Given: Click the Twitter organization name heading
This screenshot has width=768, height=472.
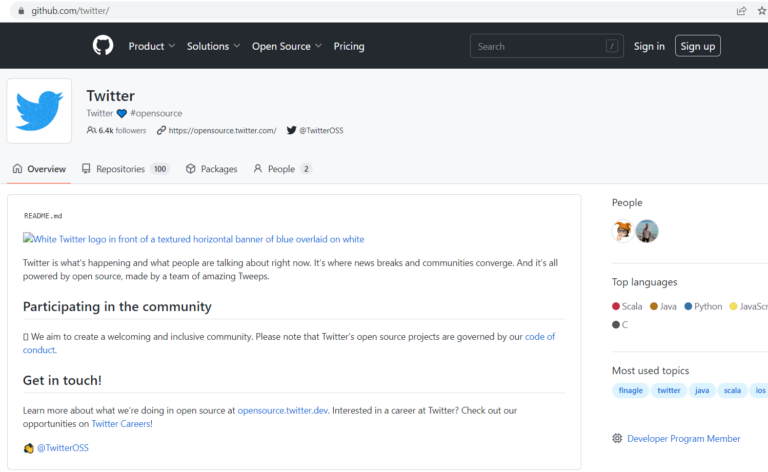Looking at the screenshot, I should [111, 96].
